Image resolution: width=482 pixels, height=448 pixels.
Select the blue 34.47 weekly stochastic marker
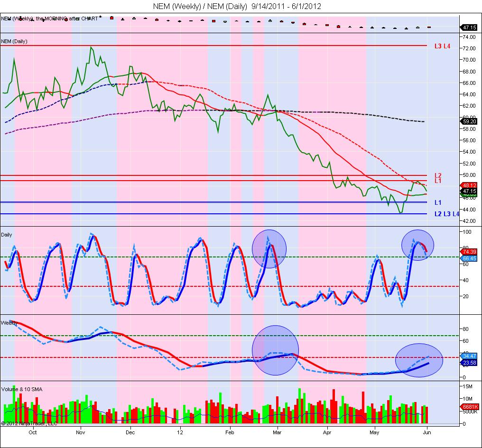click(x=469, y=356)
